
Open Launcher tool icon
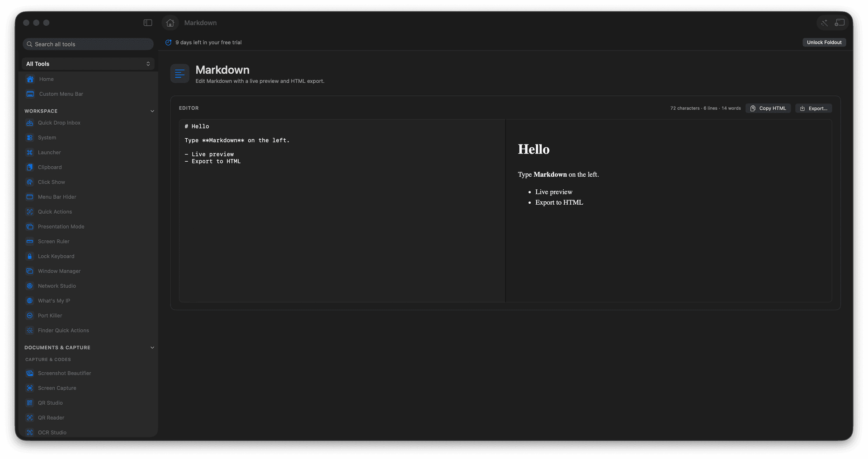(x=30, y=153)
